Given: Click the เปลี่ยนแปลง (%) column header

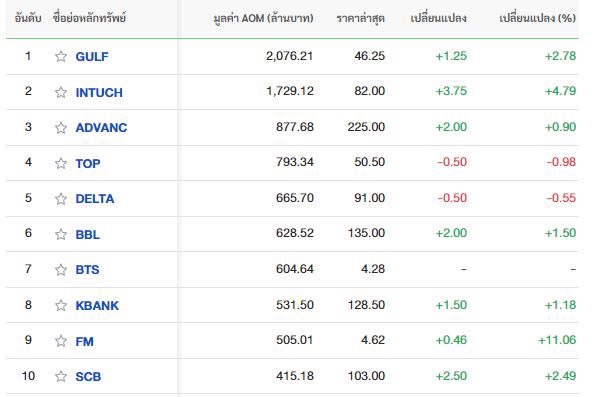Looking at the screenshot, I should point(537,18).
